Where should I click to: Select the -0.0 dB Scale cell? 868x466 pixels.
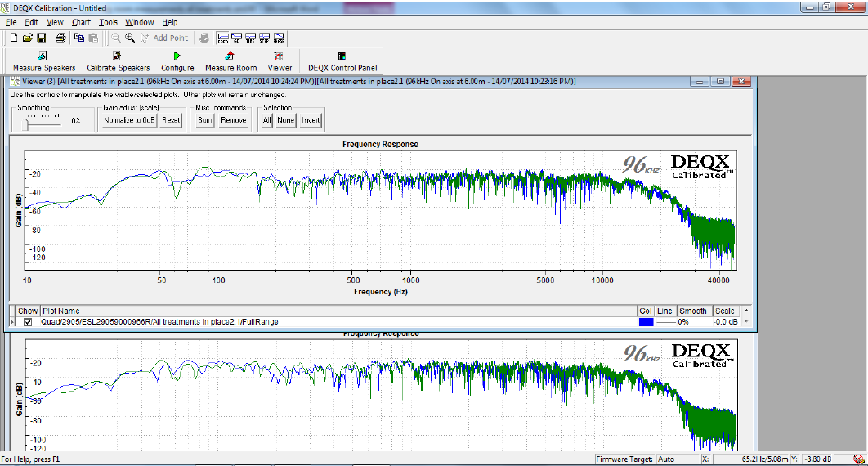pyautogui.click(x=726, y=322)
